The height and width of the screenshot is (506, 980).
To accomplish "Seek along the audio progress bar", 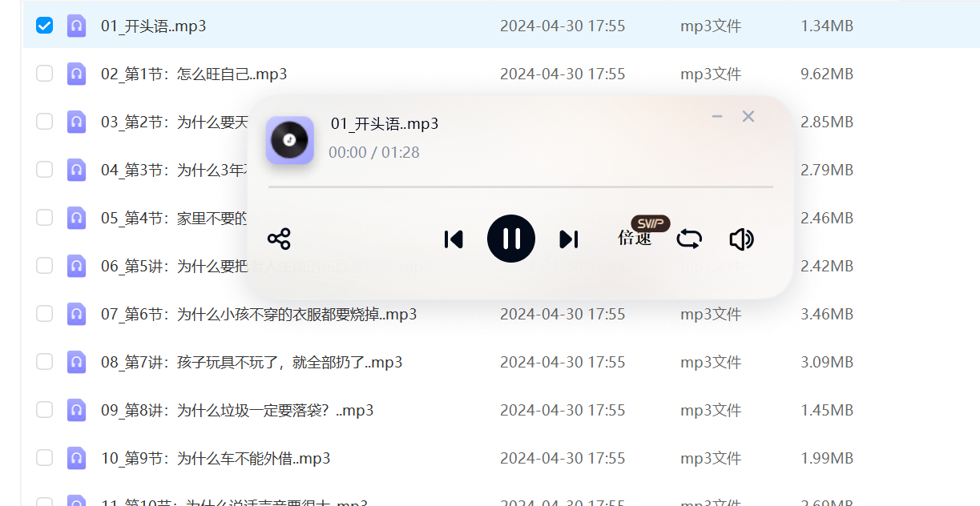I will [521, 187].
